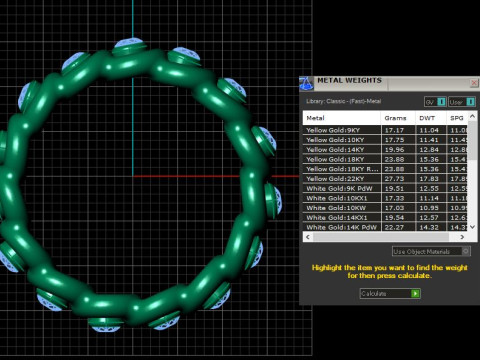
Task: Sort by the Grams column header
Action: pyautogui.click(x=398, y=118)
